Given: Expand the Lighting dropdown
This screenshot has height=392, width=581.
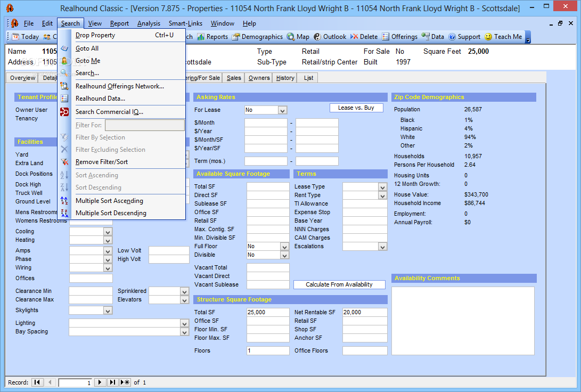Looking at the screenshot, I should [x=184, y=323].
